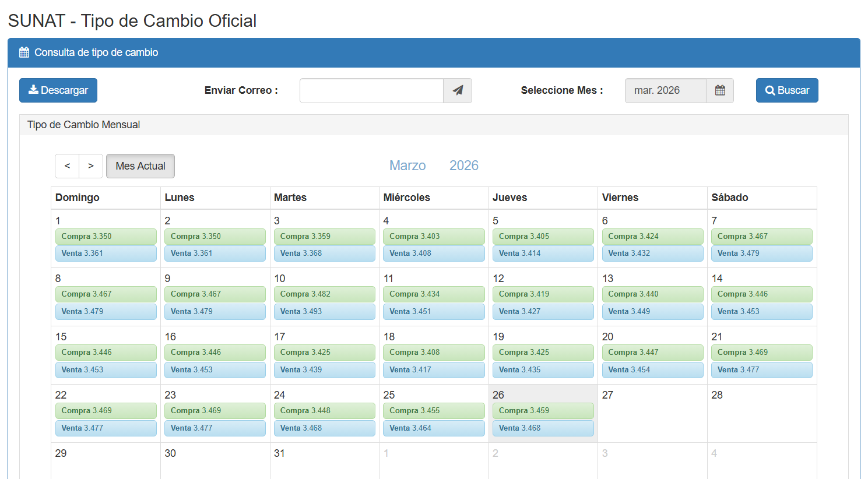Click the Compra 3.350 entry on day 1
This screenshot has width=868, height=479.
[106, 237]
